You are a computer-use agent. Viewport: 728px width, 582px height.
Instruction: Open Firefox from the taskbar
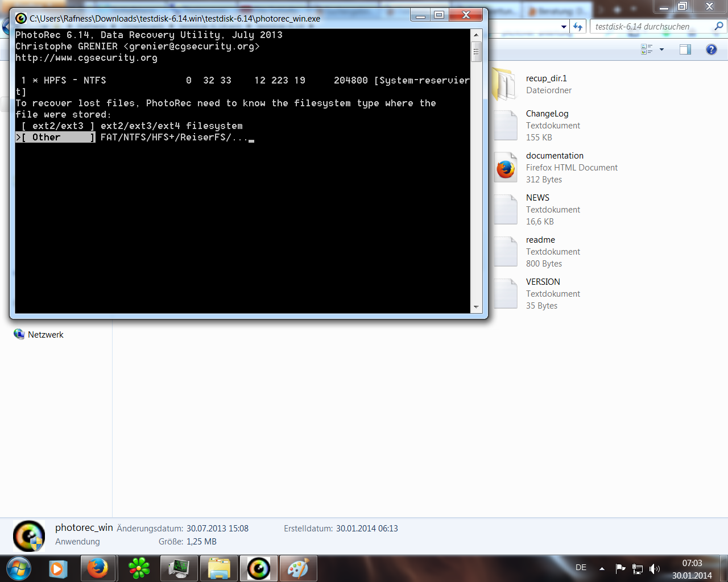pyautogui.click(x=97, y=568)
